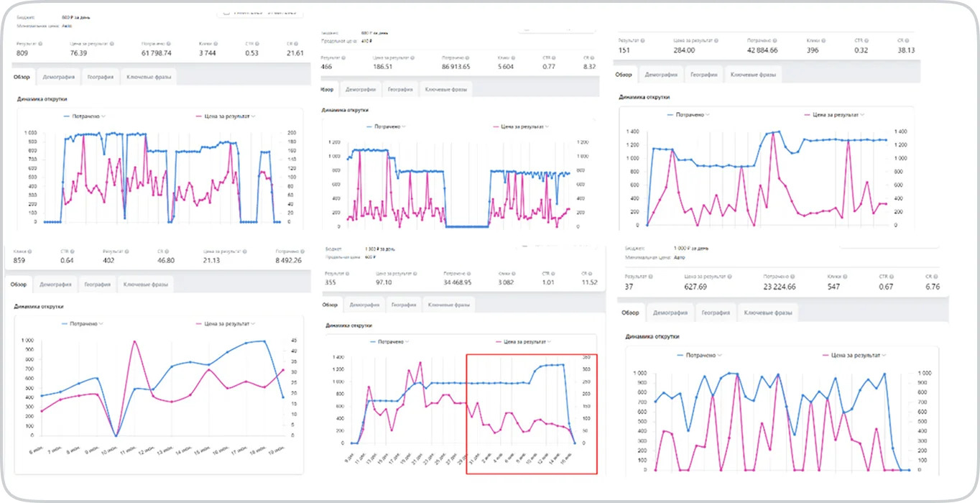Image resolution: width=980 pixels, height=503 pixels.
Task: Select География tab in the 355-result panel
Action: tap(403, 305)
